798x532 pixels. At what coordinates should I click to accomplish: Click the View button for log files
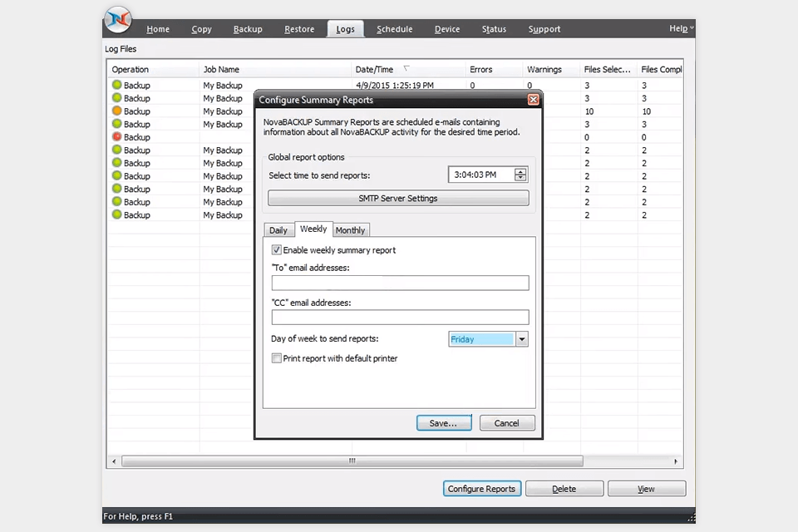pyautogui.click(x=646, y=489)
